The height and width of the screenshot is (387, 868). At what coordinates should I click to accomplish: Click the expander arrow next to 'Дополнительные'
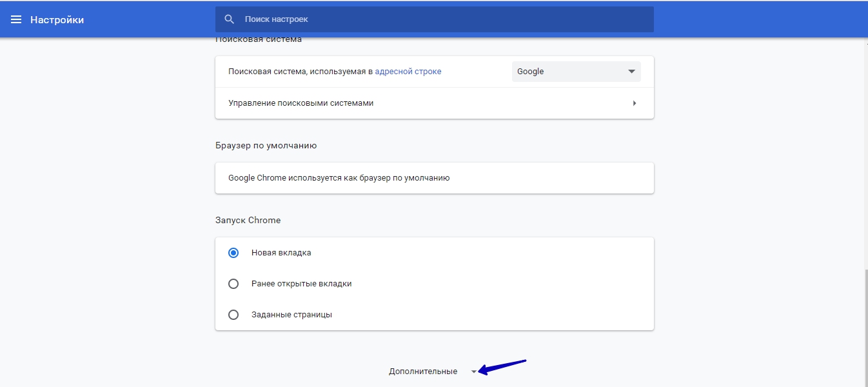click(x=475, y=371)
